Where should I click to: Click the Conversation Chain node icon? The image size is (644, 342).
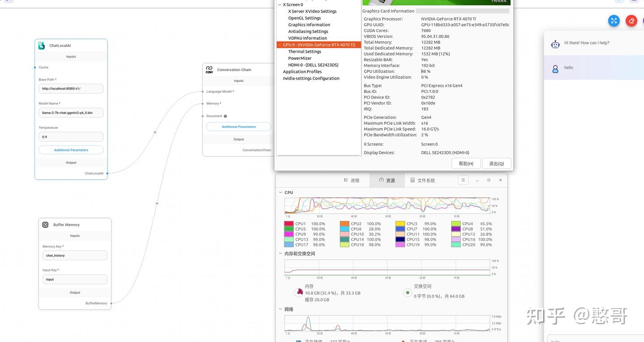tap(209, 70)
